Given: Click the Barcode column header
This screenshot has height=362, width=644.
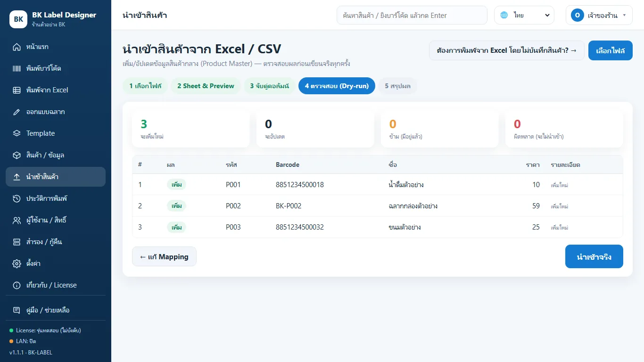Looking at the screenshot, I should pyautogui.click(x=288, y=165).
